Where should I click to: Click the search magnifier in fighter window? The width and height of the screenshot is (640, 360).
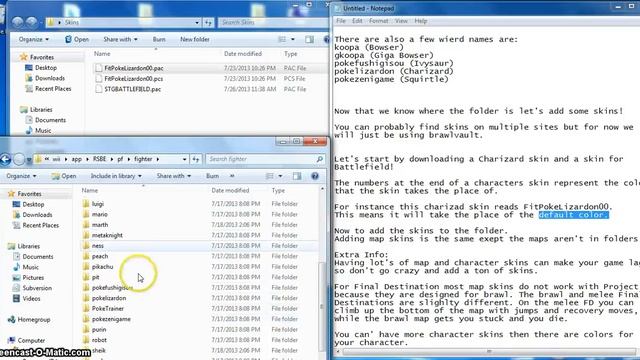320,159
